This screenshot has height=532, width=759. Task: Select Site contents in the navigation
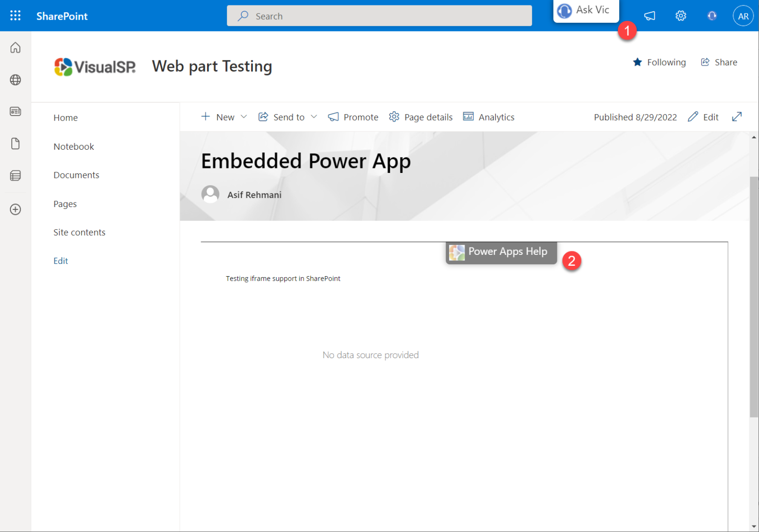point(79,232)
